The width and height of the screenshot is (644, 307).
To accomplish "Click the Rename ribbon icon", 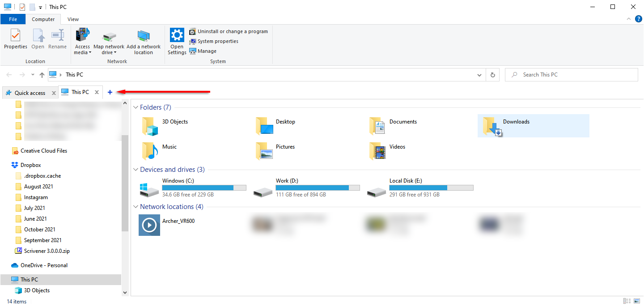I will tap(57, 39).
